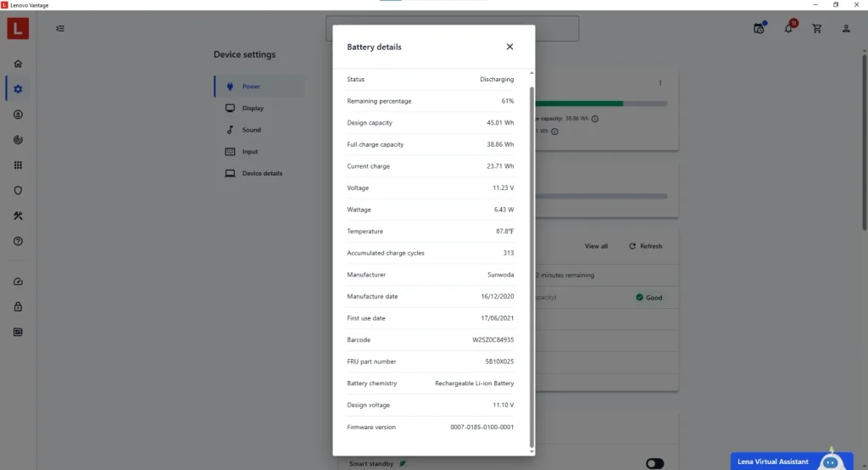Viewport: 868px width, 470px height.
Task: Click the 87.8°F temperature value
Action: coord(504,231)
